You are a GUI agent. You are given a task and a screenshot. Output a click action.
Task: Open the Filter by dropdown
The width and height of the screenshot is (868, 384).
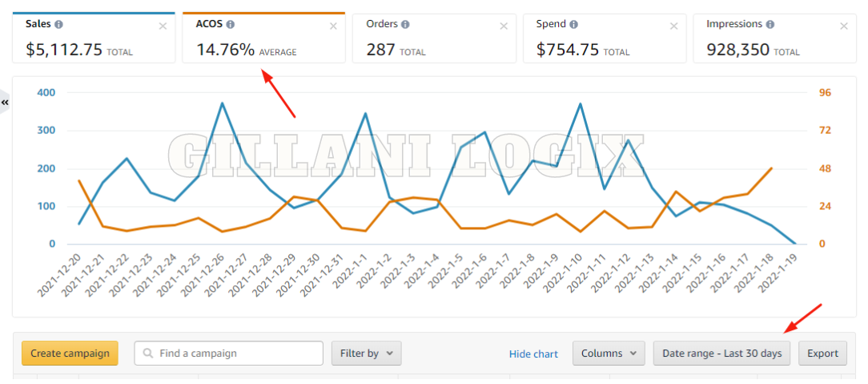tap(366, 354)
